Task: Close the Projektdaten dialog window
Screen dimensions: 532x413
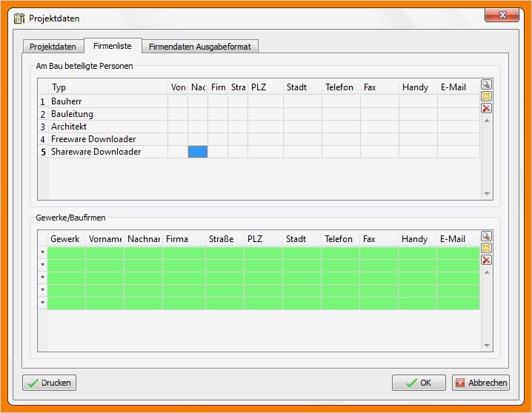Action: pos(502,15)
